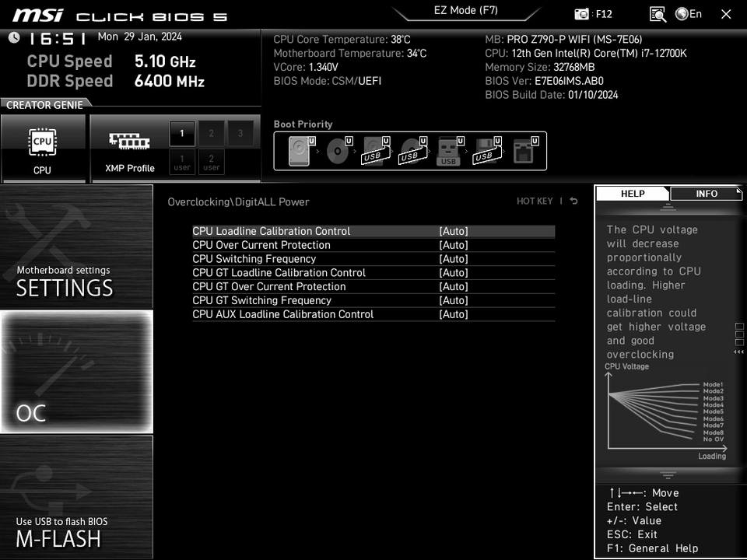Screen dimensions: 747x560
Task: Switch to EZ Mode (F7)
Action: click(466, 10)
